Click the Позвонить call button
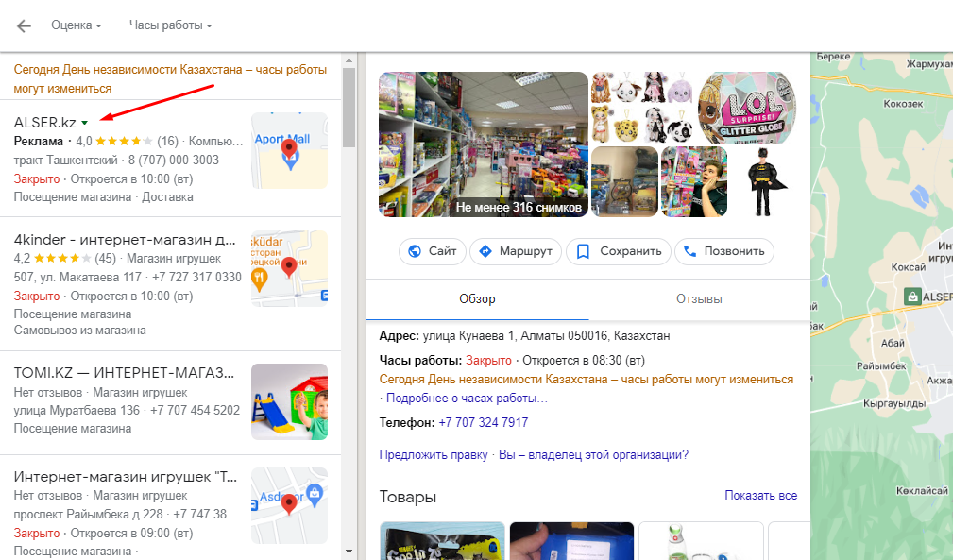 pyautogui.click(x=723, y=251)
